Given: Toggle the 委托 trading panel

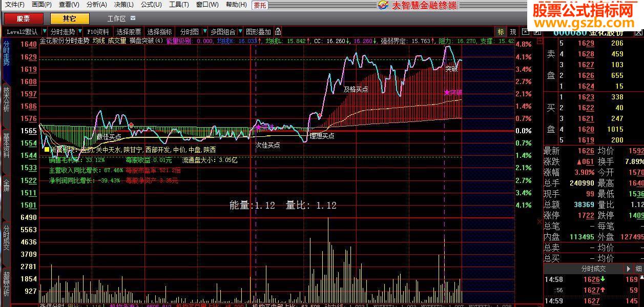Looking at the screenshot, I should [x=260, y=5].
